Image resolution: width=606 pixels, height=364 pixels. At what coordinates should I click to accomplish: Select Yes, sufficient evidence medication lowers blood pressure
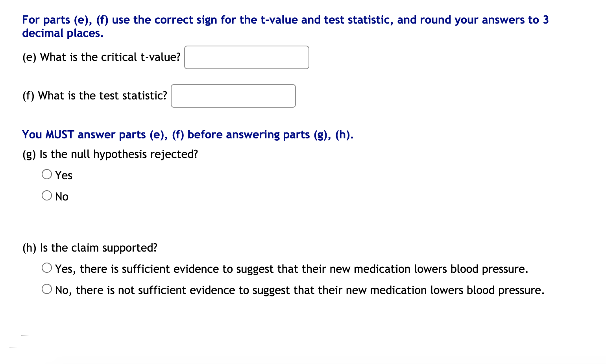47,267
